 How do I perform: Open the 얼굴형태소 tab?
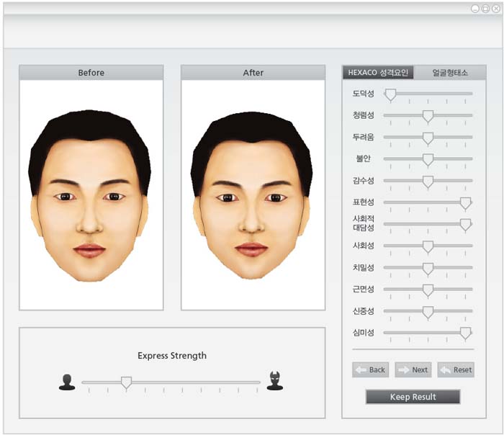(450, 72)
